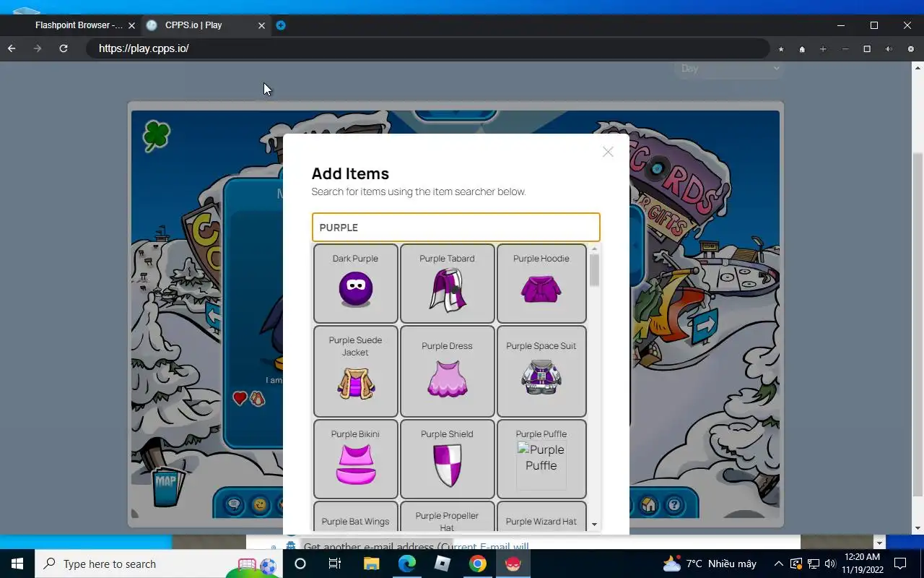
Task: Select the Purple Dress item
Action: (447, 371)
